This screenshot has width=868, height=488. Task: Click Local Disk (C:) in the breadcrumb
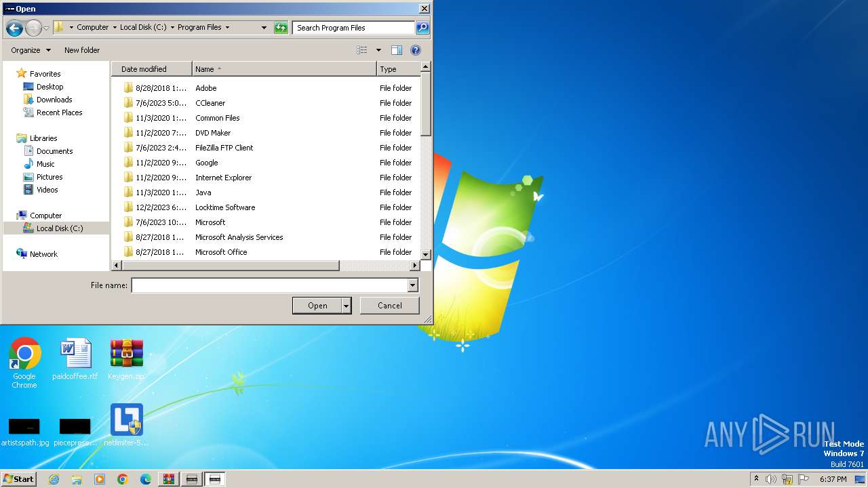click(143, 28)
